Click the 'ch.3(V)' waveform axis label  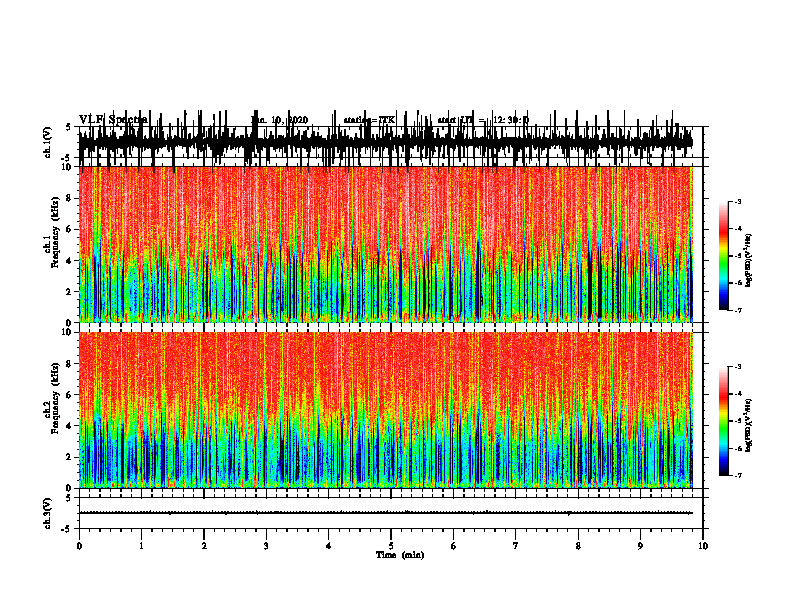click(x=48, y=513)
